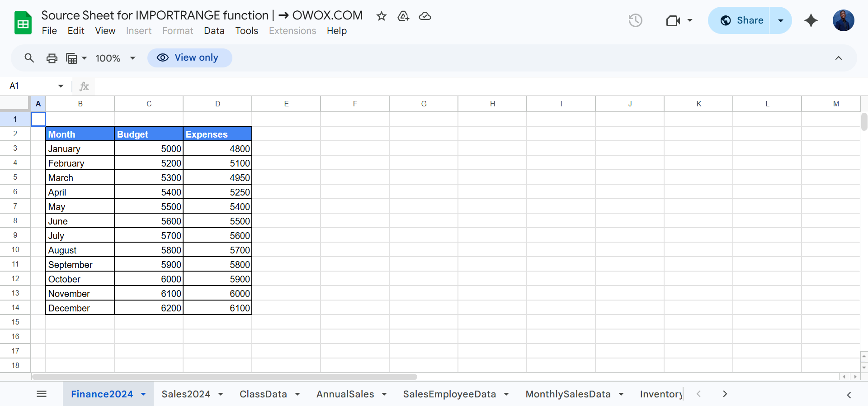Switch to the Inventory sheet tab

(661, 394)
